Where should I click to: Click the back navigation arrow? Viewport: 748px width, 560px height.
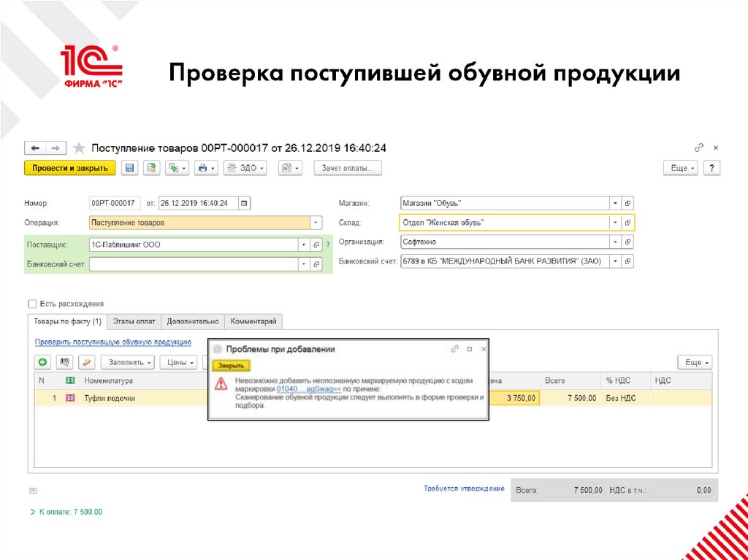[x=35, y=147]
